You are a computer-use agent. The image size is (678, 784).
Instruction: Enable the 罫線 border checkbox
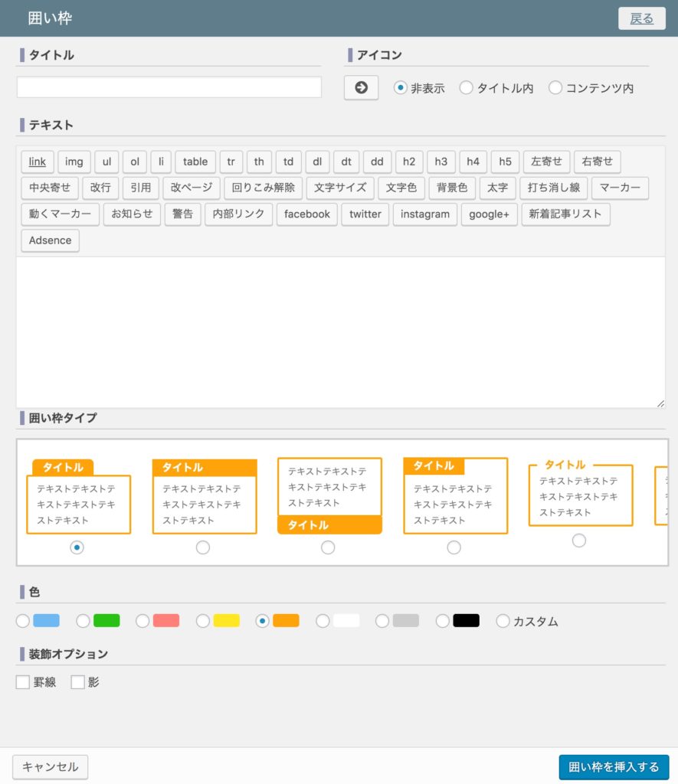22,681
